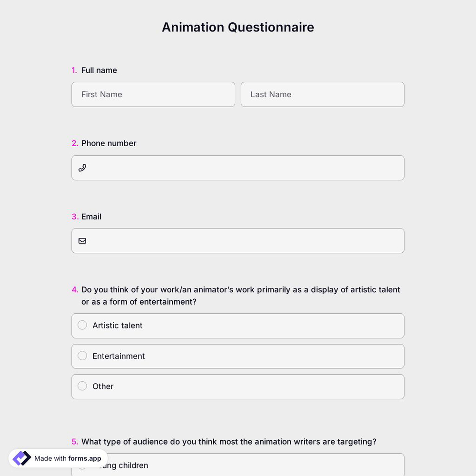Click the "Animation Questionnaire" title
The height and width of the screenshot is (476, 476).
click(x=238, y=27)
